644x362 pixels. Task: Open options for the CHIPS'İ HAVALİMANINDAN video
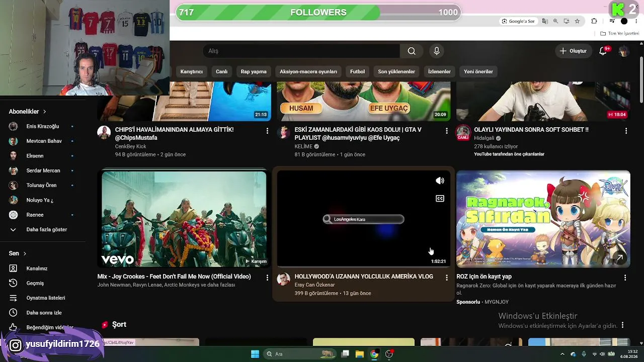(267, 131)
